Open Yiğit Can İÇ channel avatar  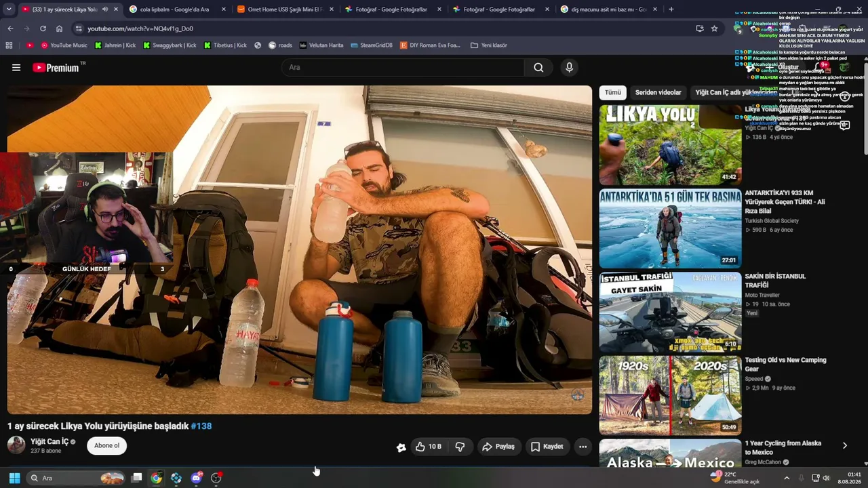click(16, 445)
